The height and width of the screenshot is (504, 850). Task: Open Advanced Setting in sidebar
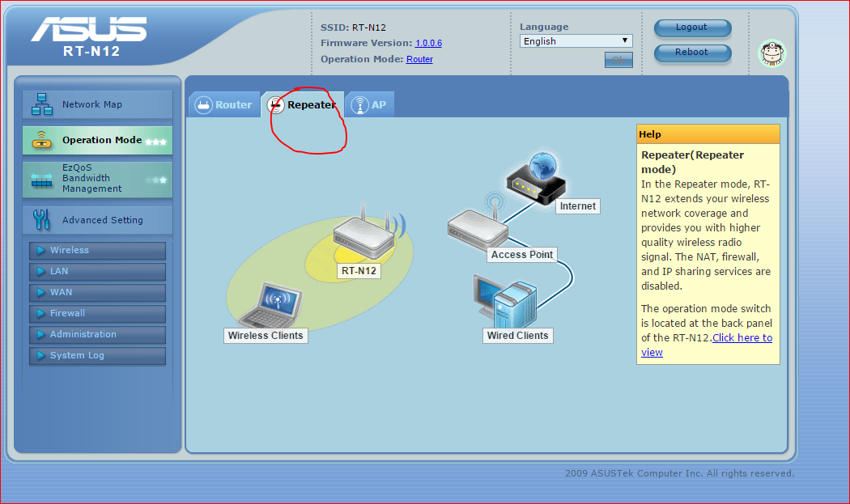[x=98, y=220]
